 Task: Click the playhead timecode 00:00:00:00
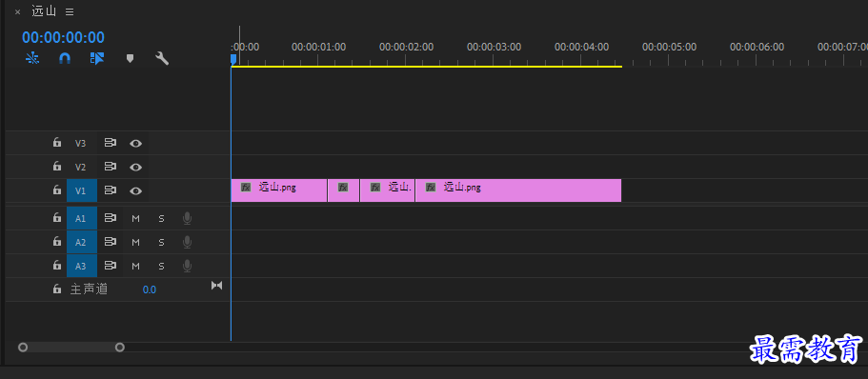63,38
